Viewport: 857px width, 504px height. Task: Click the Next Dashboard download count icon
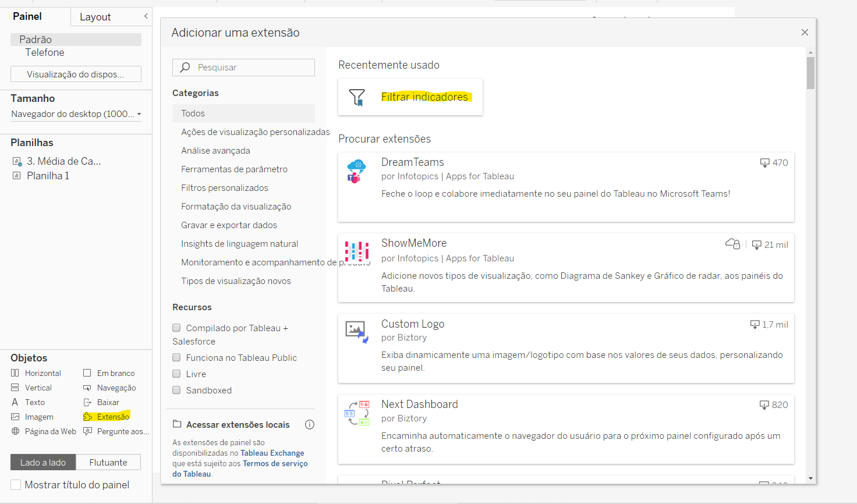pyautogui.click(x=764, y=405)
